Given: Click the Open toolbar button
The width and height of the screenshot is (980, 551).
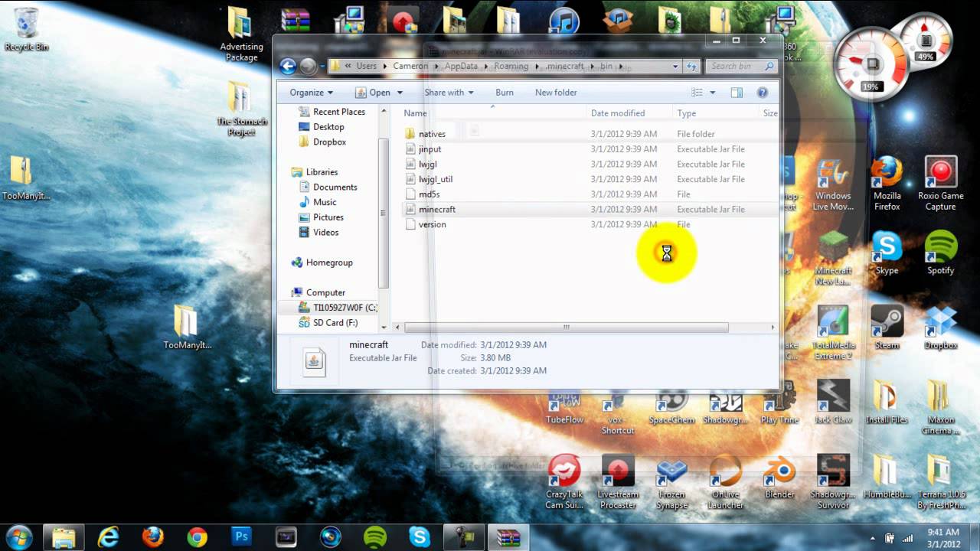Looking at the screenshot, I should tap(373, 93).
